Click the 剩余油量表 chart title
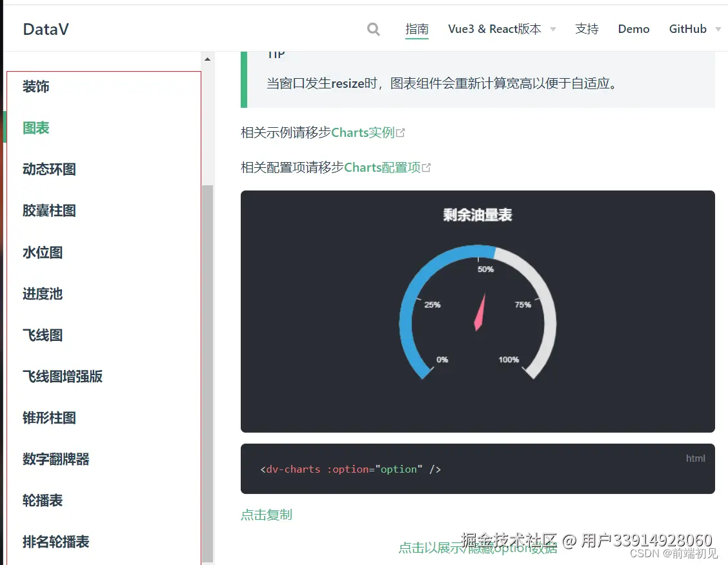The height and width of the screenshot is (565, 728). [x=478, y=215]
